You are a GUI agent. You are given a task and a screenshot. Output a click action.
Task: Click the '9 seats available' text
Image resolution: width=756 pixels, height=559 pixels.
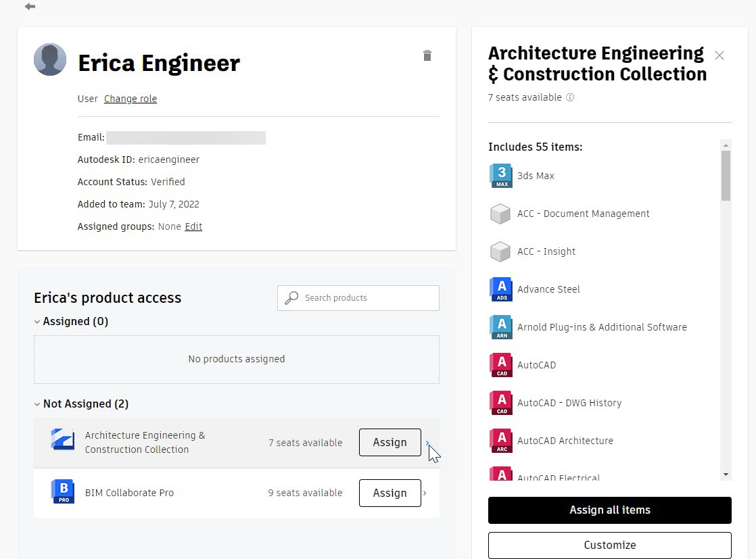click(305, 493)
